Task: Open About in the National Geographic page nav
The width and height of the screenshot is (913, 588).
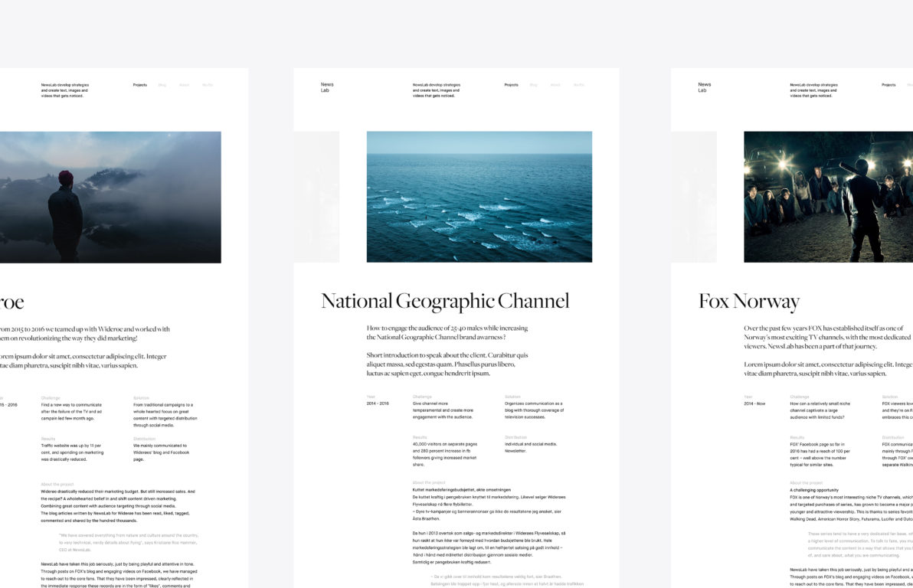Action: 555,85
